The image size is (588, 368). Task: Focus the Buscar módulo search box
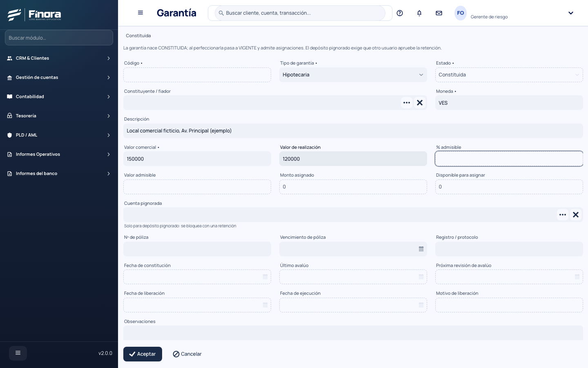point(59,38)
